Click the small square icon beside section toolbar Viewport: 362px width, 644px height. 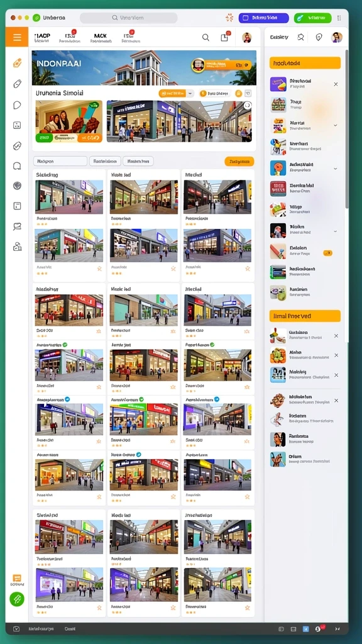248,94
